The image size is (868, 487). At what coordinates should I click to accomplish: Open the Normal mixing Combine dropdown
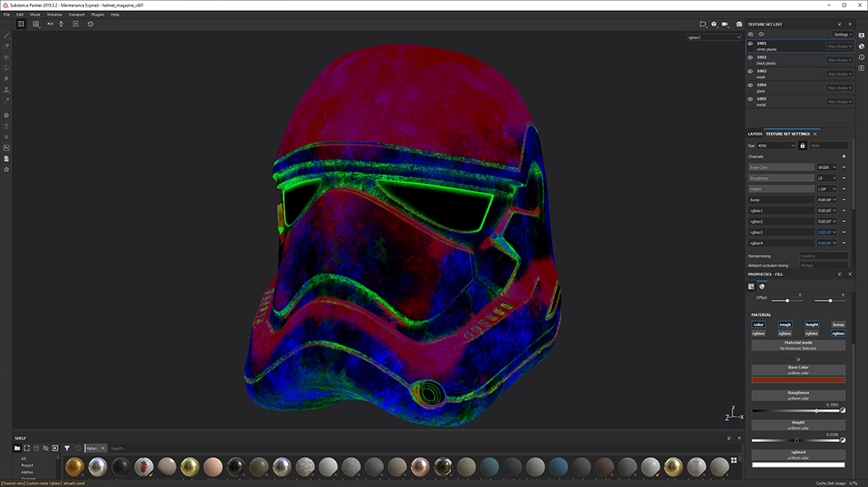pyautogui.click(x=824, y=257)
